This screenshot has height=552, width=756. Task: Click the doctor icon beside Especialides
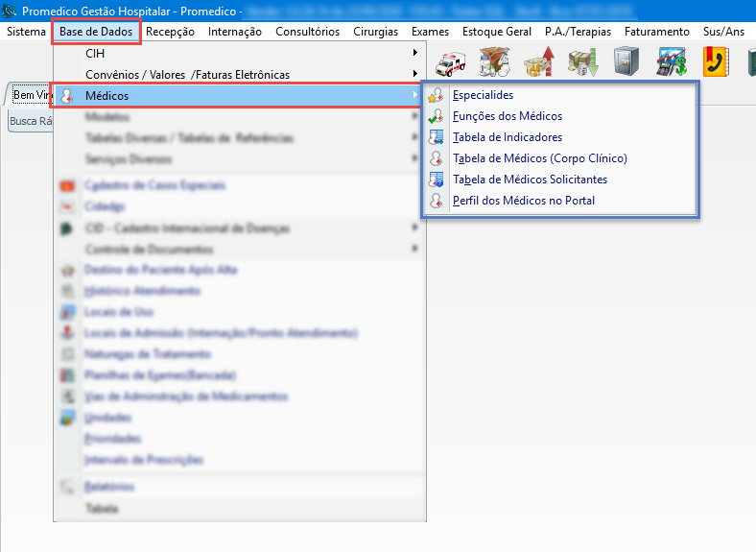click(x=436, y=95)
